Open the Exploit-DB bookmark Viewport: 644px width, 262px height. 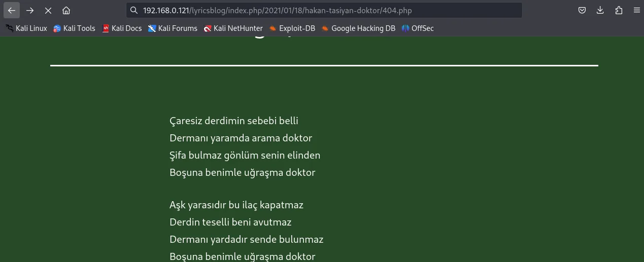pyautogui.click(x=292, y=28)
